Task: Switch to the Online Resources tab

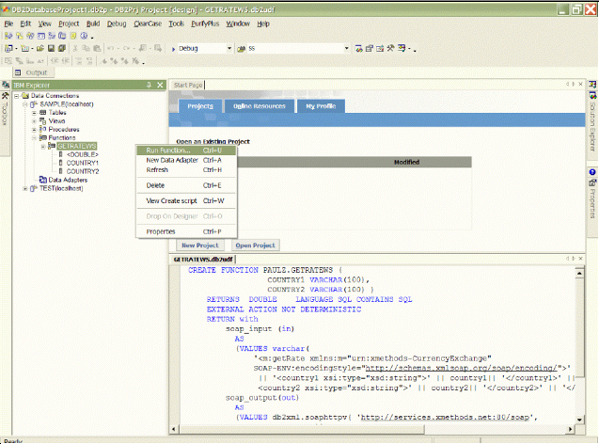Action: (x=259, y=106)
